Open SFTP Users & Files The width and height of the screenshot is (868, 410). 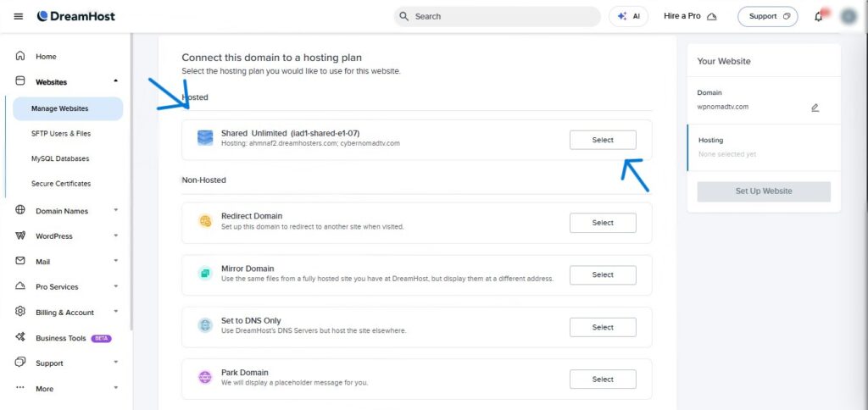(x=61, y=133)
